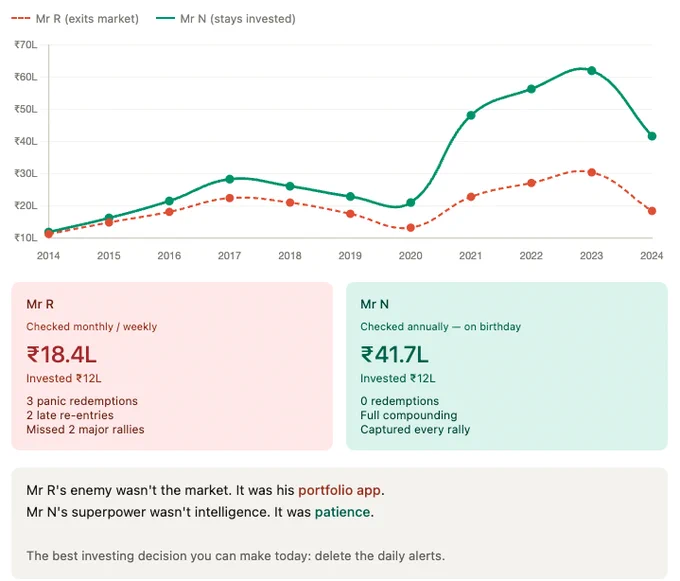680x581 pixels.
Task: Click the green 'patience' text
Action: (x=342, y=512)
